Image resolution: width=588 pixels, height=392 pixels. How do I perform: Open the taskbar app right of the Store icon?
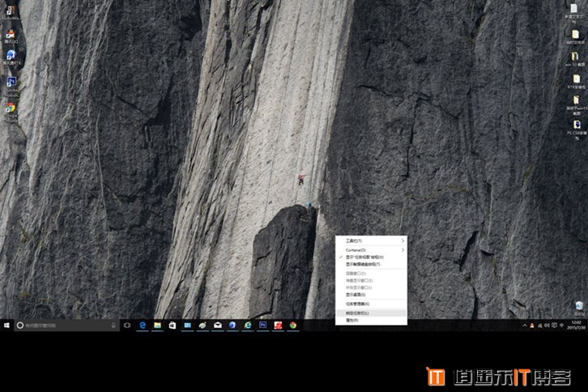pyautogui.click(x=188, y=326)
